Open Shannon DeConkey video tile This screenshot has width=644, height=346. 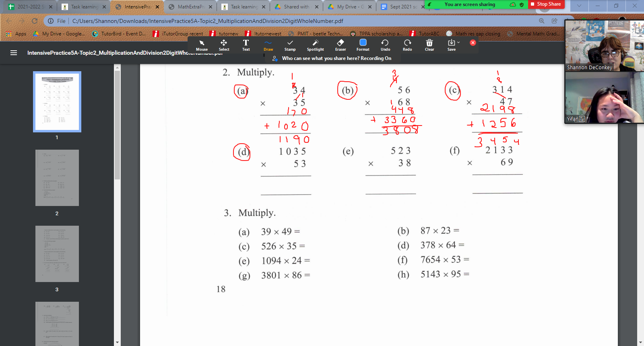click(605, 46)
